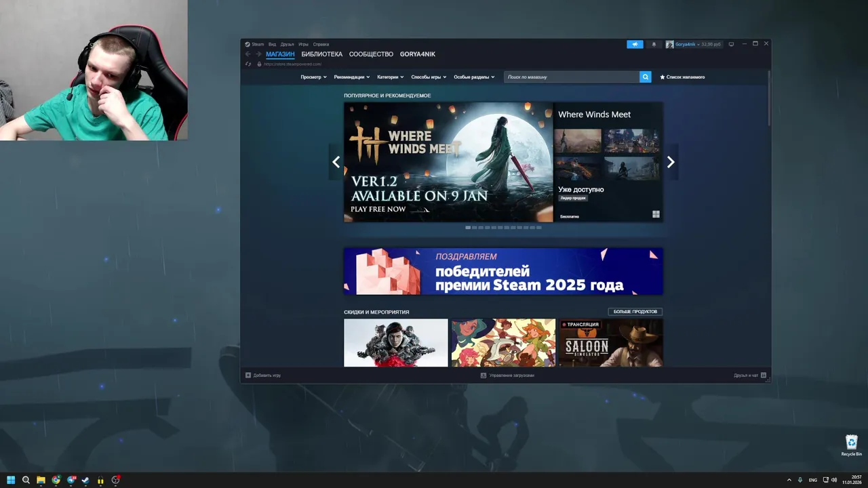Click the network icon in the system tray
The width and height of the screenshot is (868, 488).
825,480
